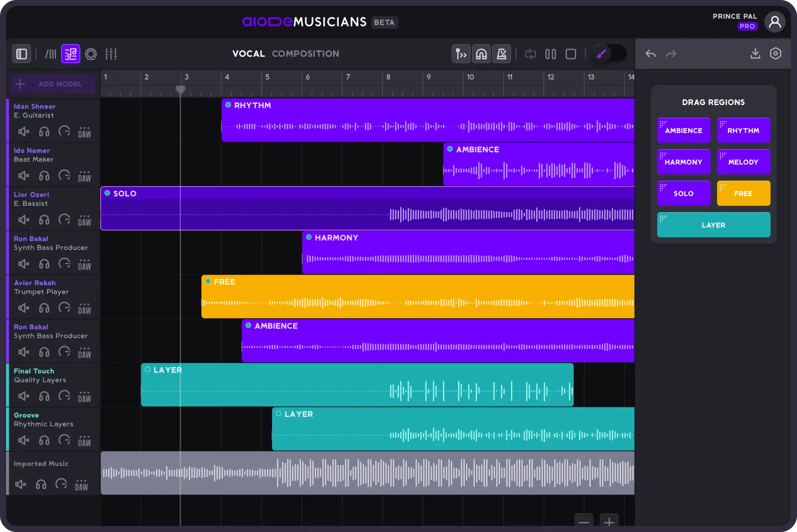Enable the magnet snapping tool

481,54
